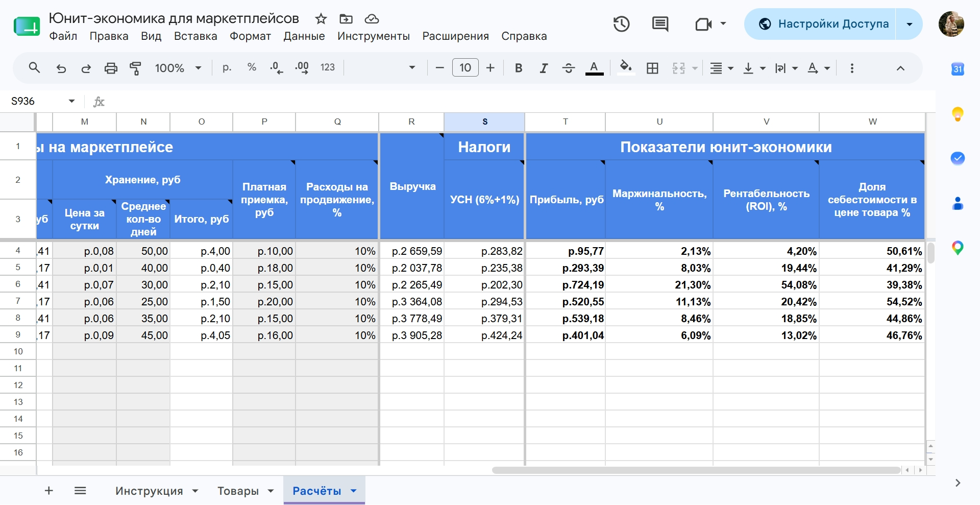Open the fill color picker
The height and width of the screenshot is (505, 980).
click(626, 67)
